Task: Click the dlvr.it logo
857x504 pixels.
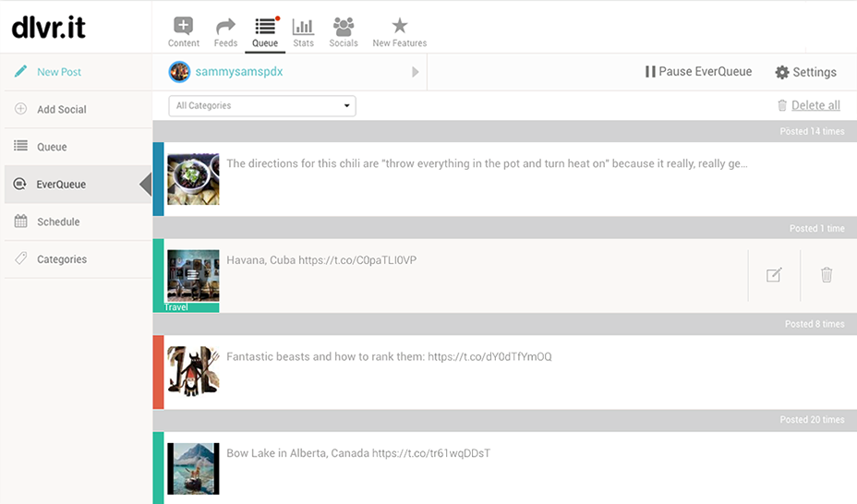Action: point(49,27)
